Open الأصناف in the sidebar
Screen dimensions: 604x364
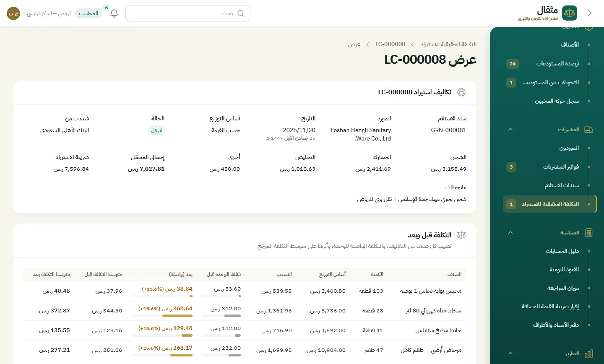[549, 44]
